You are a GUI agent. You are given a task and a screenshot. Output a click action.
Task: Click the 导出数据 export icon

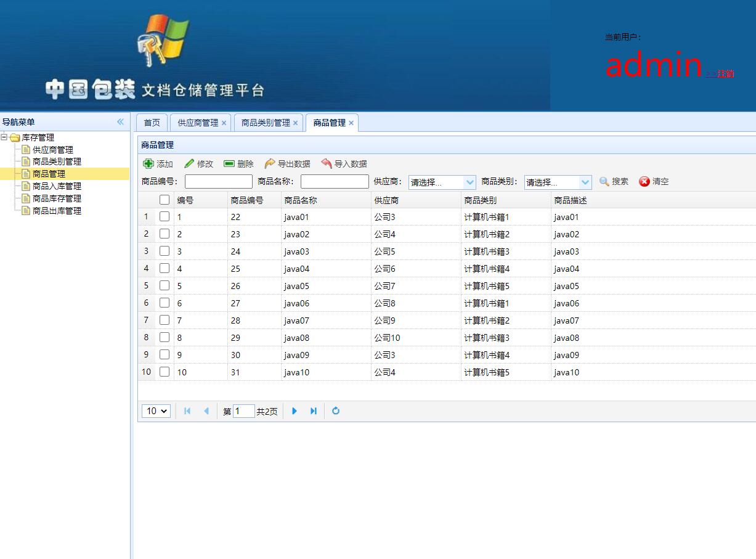click(269, 163)
